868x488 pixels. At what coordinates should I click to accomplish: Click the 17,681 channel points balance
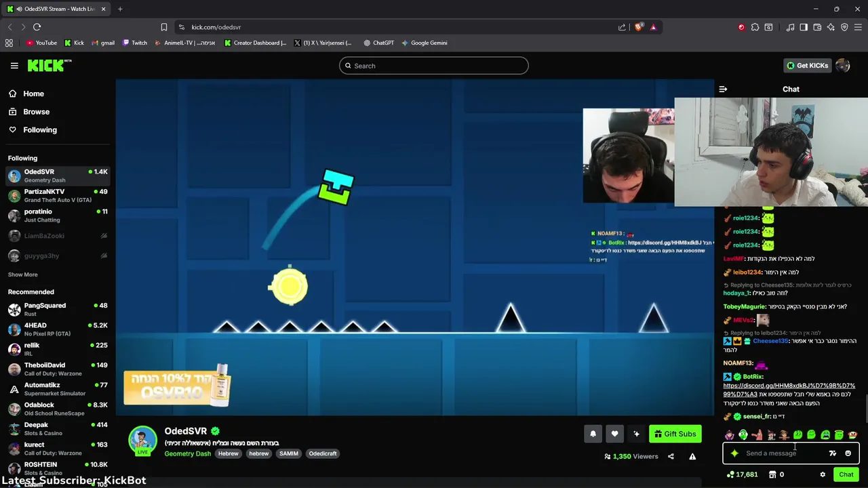742,474
